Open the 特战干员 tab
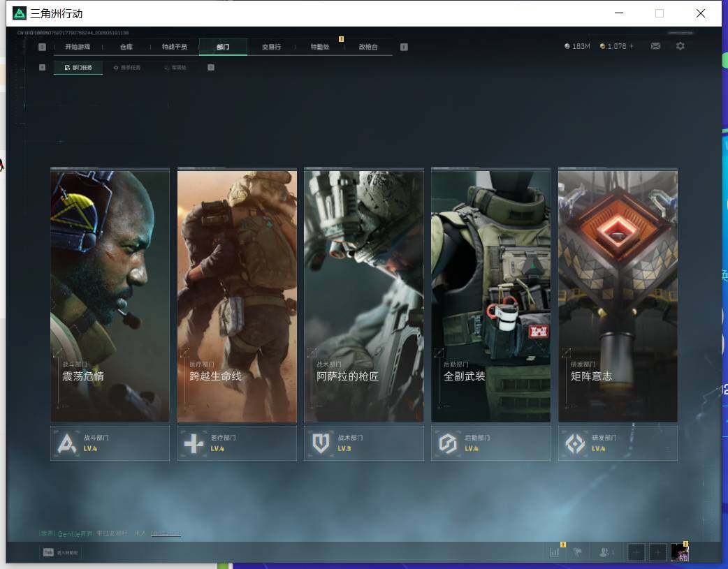This screenshot has height=569, width=728. coord(175,47)
